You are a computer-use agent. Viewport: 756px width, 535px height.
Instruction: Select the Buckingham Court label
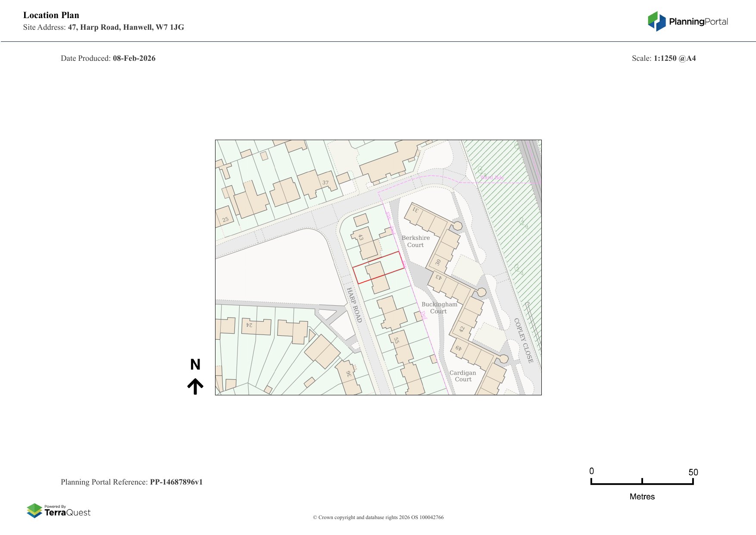tap(439, 308)
